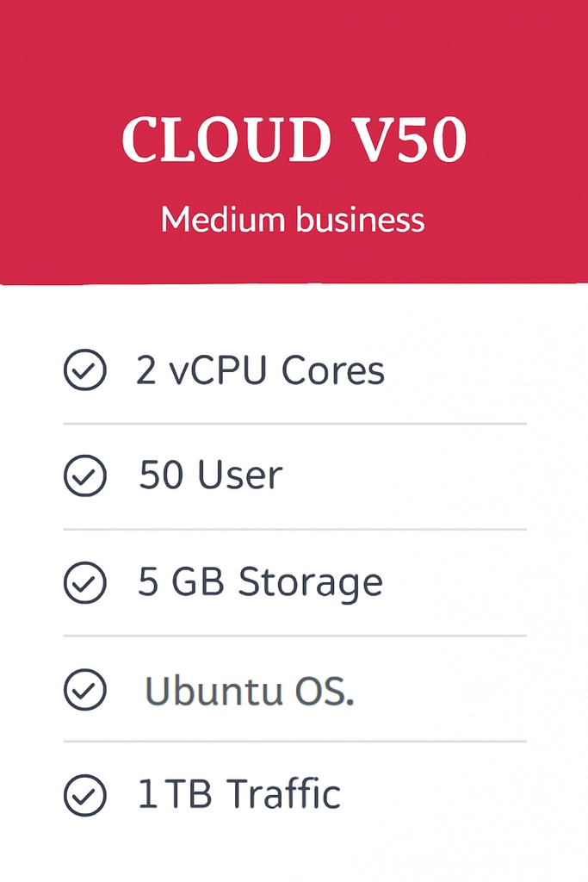Select the 2 vCPU Cores feature text
The height and width of the screenshot is (882, 588).
(260, 371)
